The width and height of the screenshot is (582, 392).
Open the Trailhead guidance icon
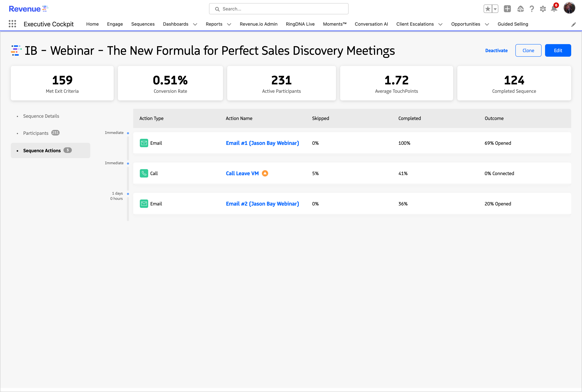pos(520,9)
